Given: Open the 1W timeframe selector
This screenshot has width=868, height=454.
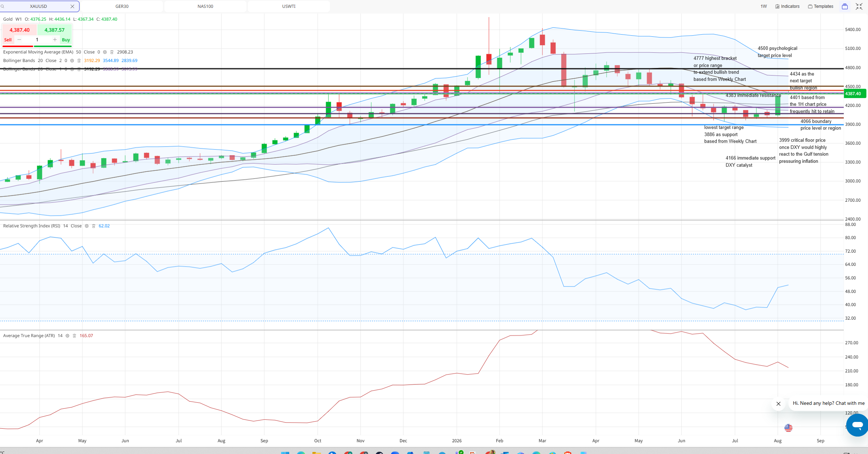Looking at the screenshot, I should [764, 6].
